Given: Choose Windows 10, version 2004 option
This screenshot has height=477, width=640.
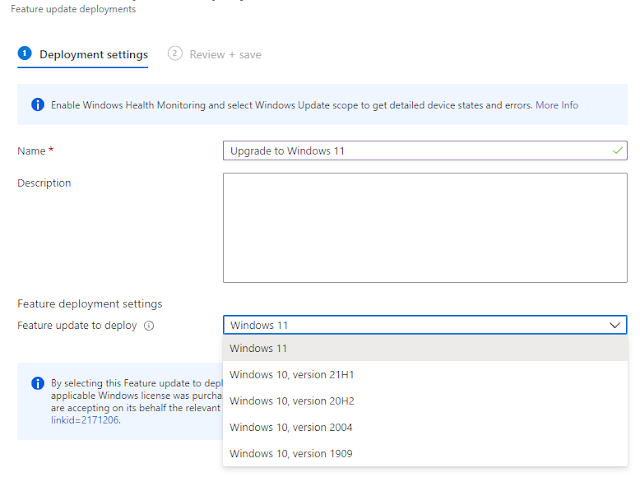Looking at the screenshot, I should (x=425, y=427).
